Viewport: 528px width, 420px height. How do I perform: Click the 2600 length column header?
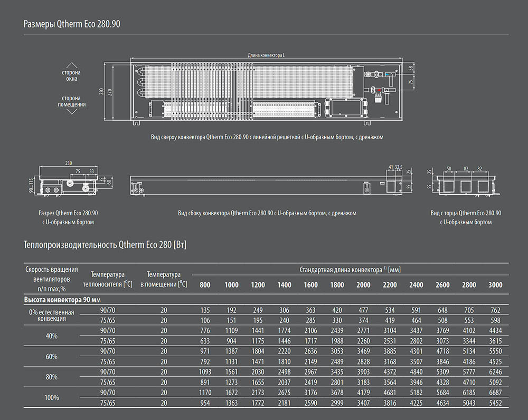(442, 285)
